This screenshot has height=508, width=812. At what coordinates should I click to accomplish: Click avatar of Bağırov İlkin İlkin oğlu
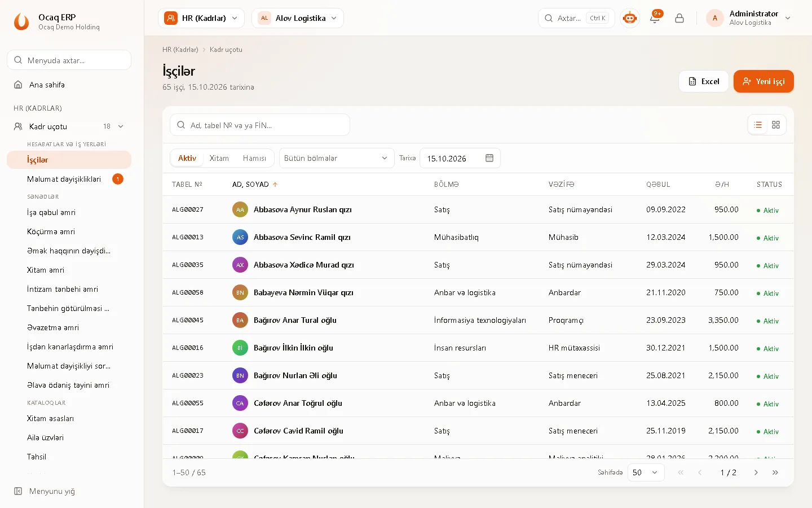240,348
